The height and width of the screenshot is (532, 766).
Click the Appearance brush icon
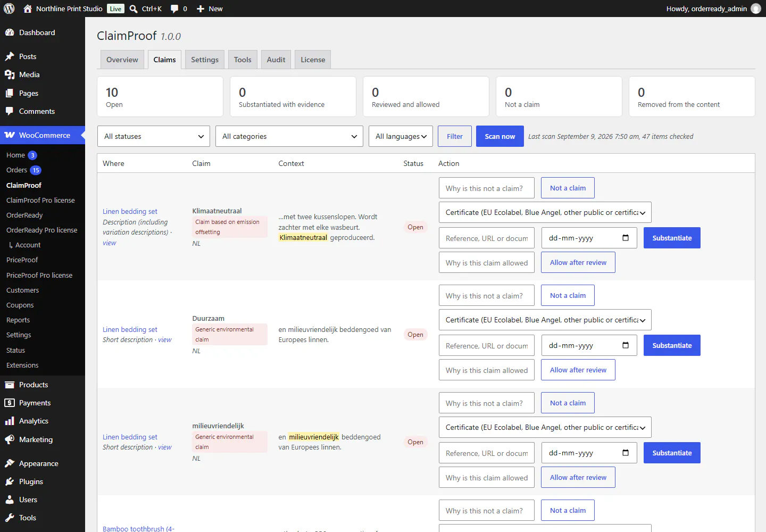10,463
